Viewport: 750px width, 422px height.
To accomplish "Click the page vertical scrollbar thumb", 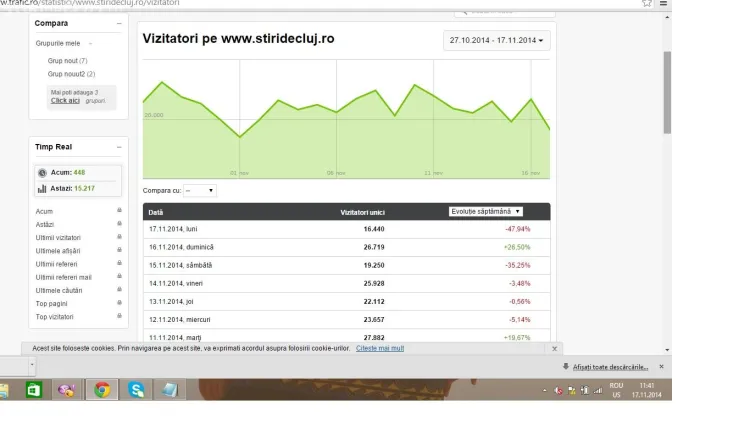I will pos(667,90).
